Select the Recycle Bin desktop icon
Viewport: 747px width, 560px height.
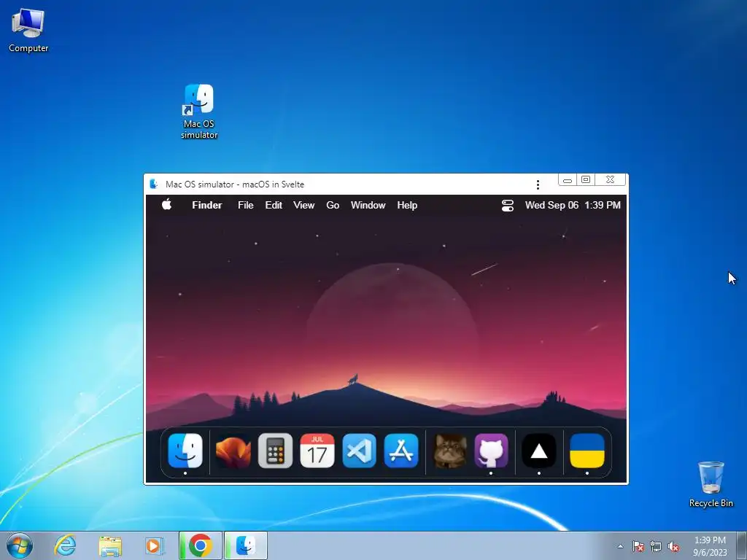pos(711,484)
